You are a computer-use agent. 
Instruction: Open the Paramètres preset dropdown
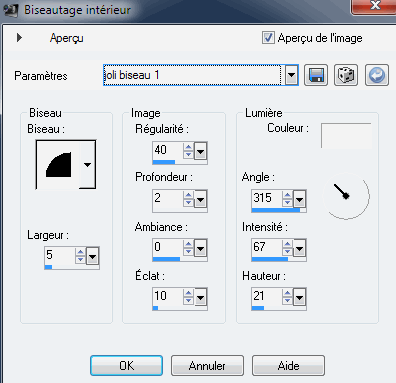click(x=291, y=75)
